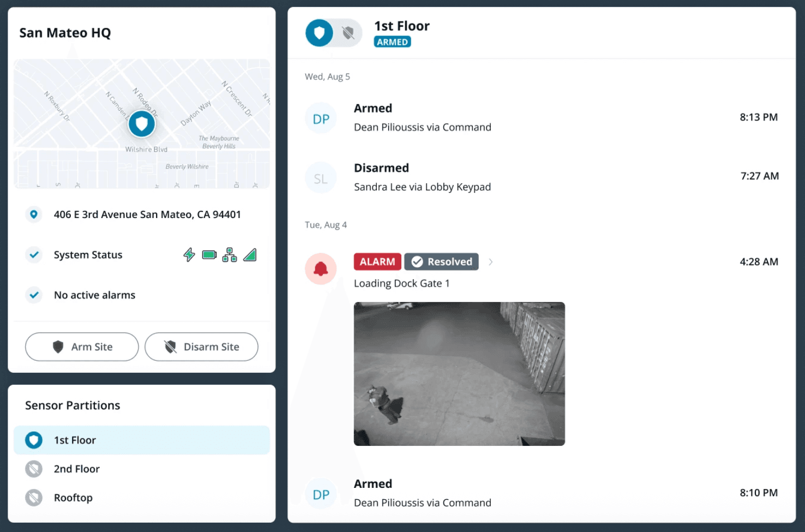The width and height of the screenshot is (805, 532).
Task: Click the power lightning bolt status icon
Action: (x=189, y=255)
